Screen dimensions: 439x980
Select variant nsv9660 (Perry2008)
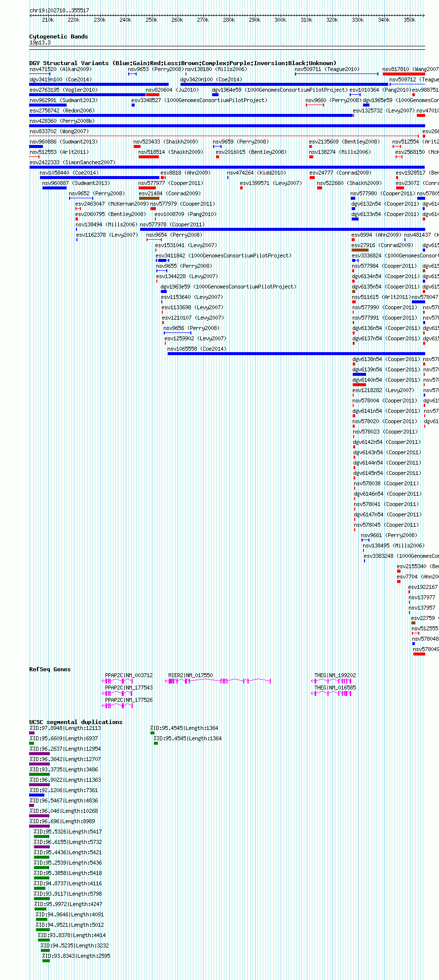[x=333, y=100]
